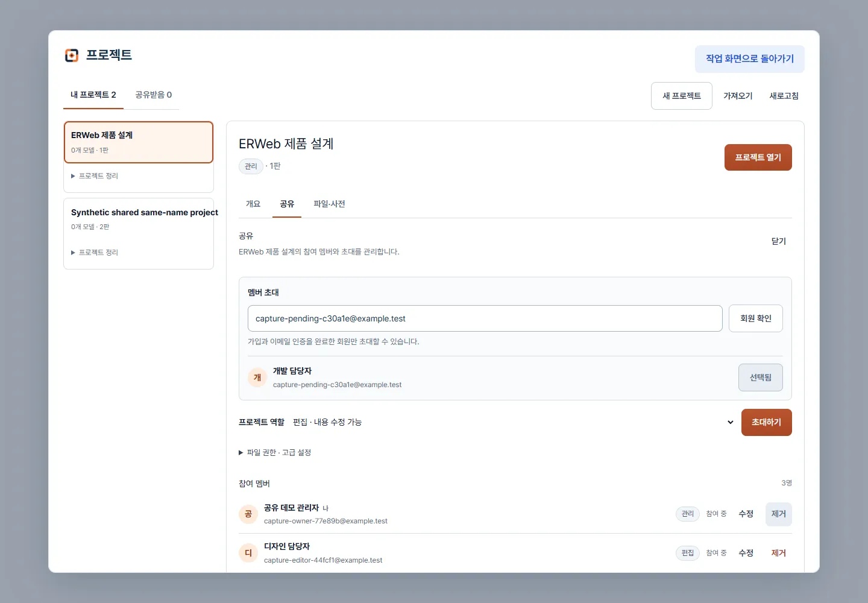Click the orange app logo beside 프로젝트
This screenshot has height=603, width=868.
(72, 55)
